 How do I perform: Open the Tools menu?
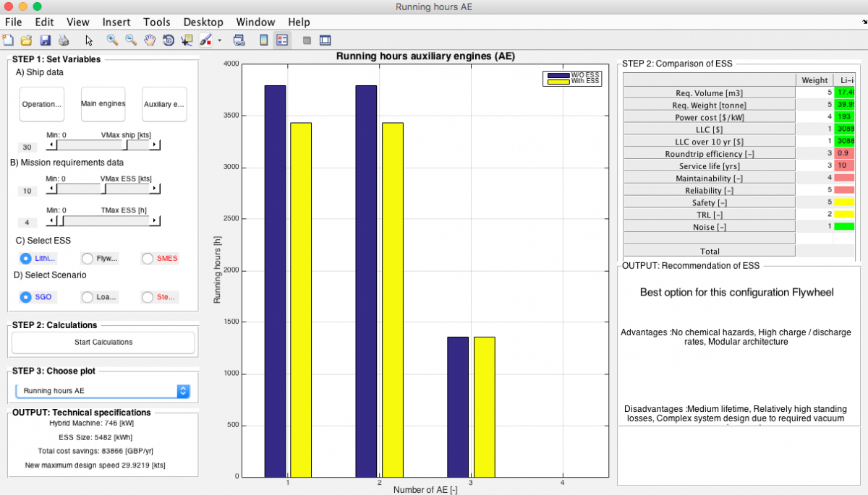[x=157, y=22]
